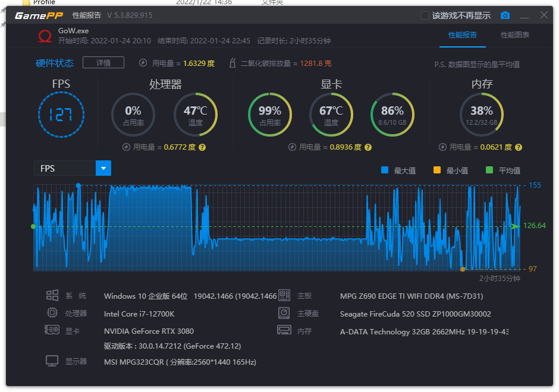Click the help icon beside GPU power 0.8936 度
The width and height of the screenshot is (559, 392).
point(368,147)
